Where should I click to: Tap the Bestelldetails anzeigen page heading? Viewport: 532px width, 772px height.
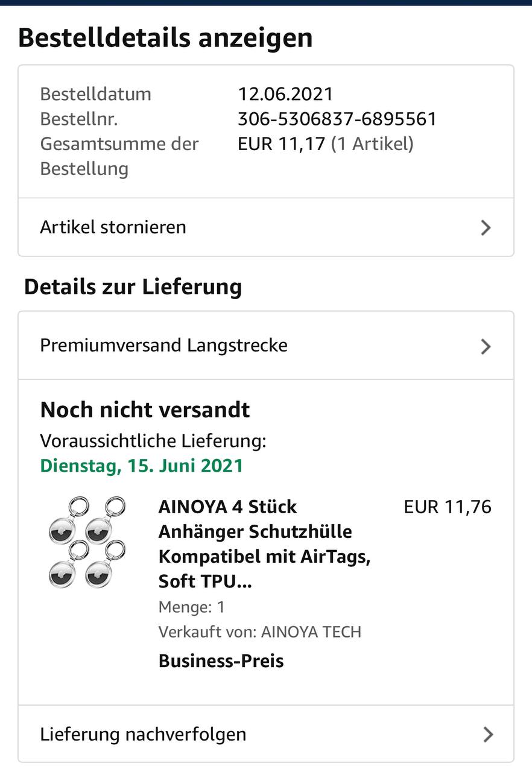point(165,38)
